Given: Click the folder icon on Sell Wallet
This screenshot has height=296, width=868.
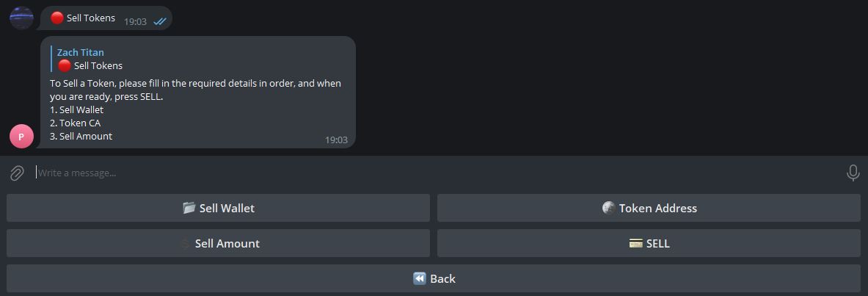Looking at the screenshot, I should [189, 208].
